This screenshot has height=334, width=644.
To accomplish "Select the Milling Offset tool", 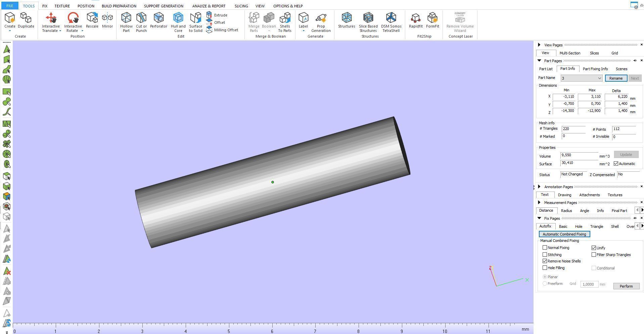I will tap(222, 30).
